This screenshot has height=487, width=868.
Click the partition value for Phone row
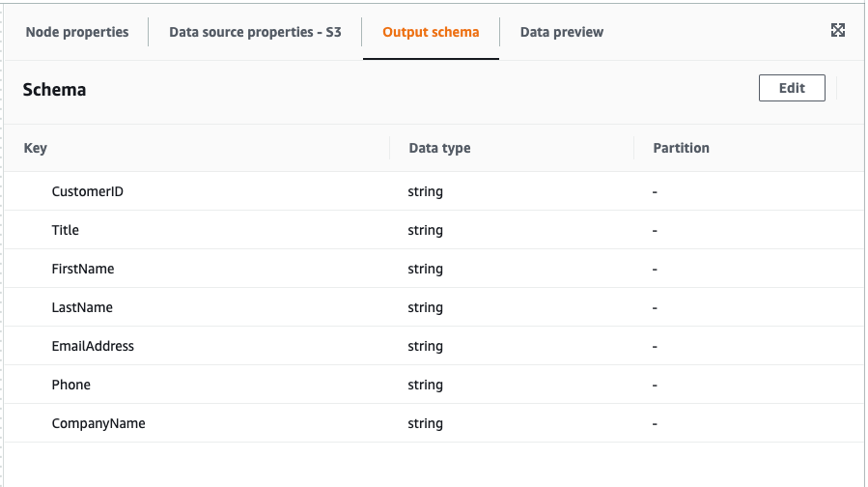pyautogui.click(x=655, y=385)
